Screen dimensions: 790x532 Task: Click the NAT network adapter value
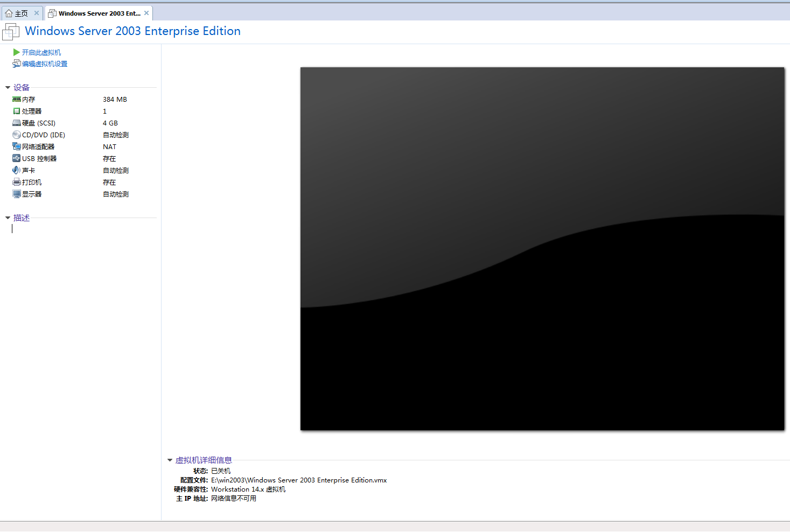point(109,146)
